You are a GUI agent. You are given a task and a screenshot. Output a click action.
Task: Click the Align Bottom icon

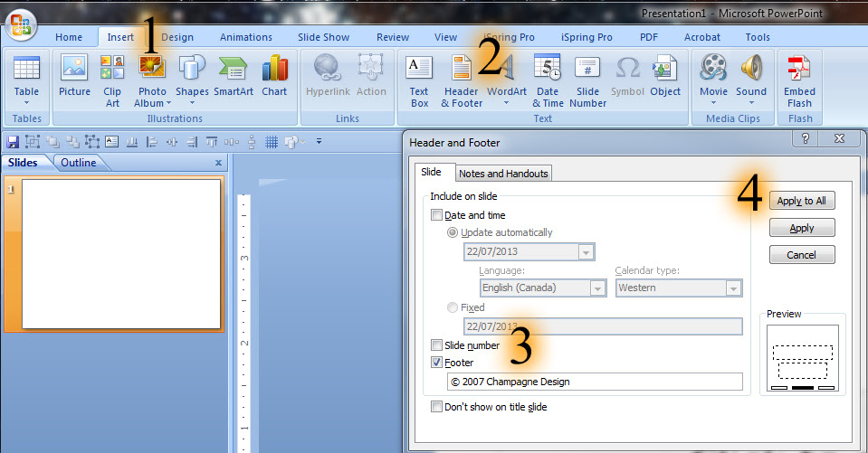pos(132,142)
